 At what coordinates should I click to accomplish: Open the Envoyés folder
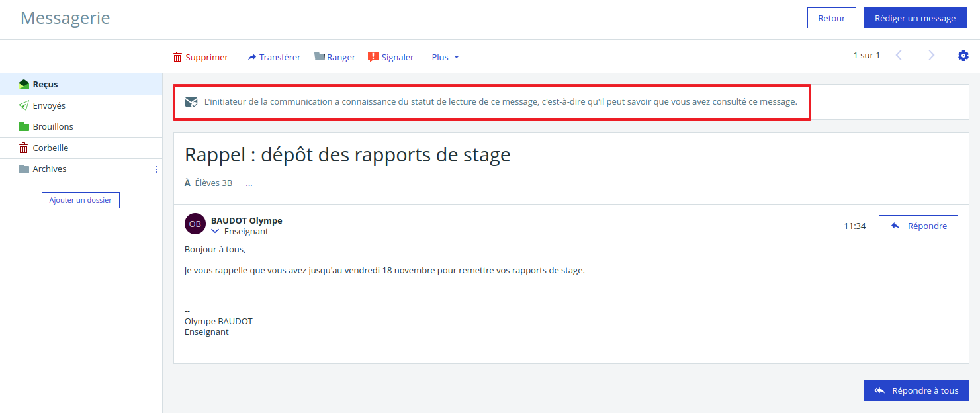pos(49,106)
